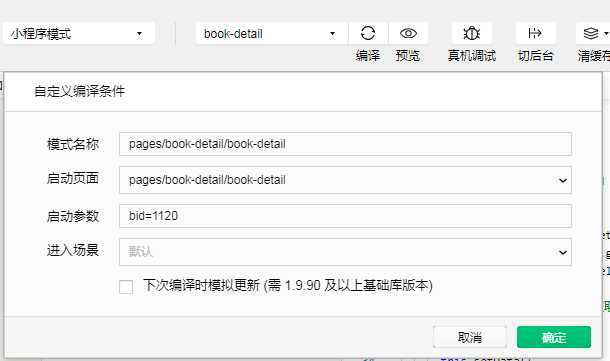
Task: Click the 启动参数 field with bid=1120
Action: 345,216
